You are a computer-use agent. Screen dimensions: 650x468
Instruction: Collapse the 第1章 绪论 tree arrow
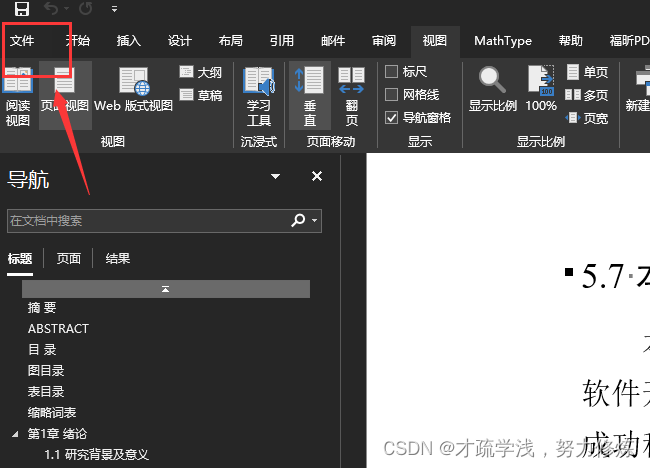point(15,434)
